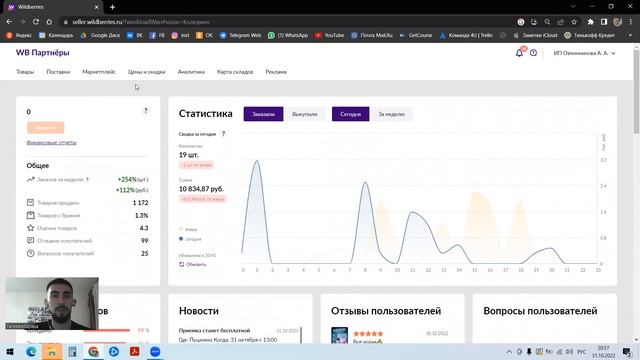
Task: Click the Отзывов покупателей icon
Action: [x=30, y=240]
